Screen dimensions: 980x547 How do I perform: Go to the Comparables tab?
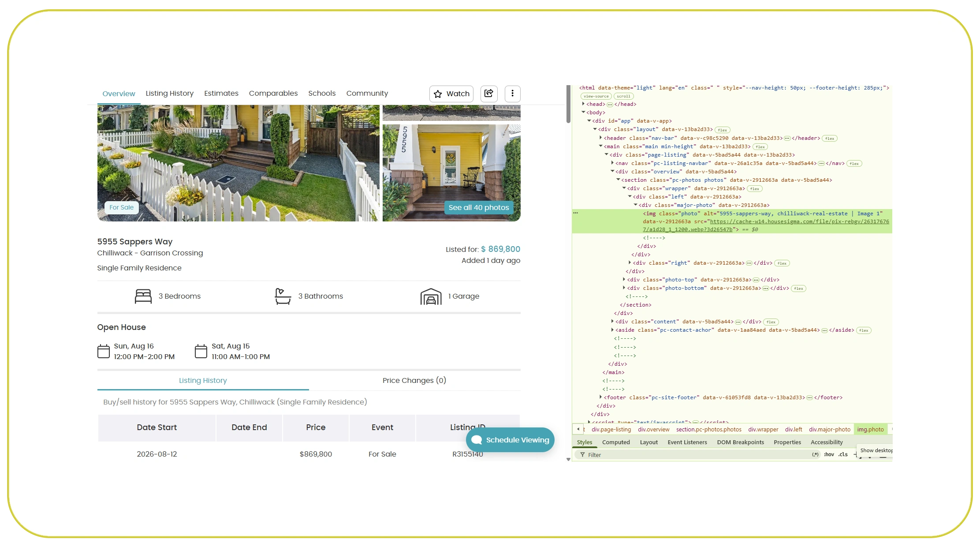[x=273, y=94]
